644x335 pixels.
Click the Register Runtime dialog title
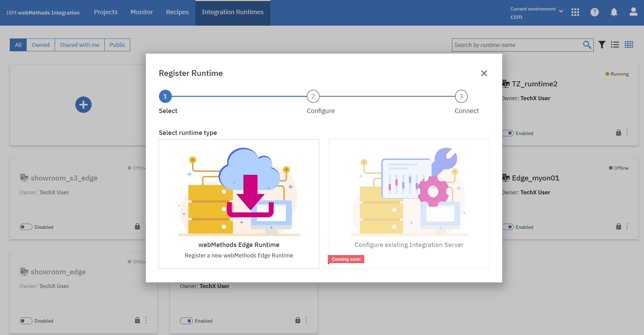point(191,73)
